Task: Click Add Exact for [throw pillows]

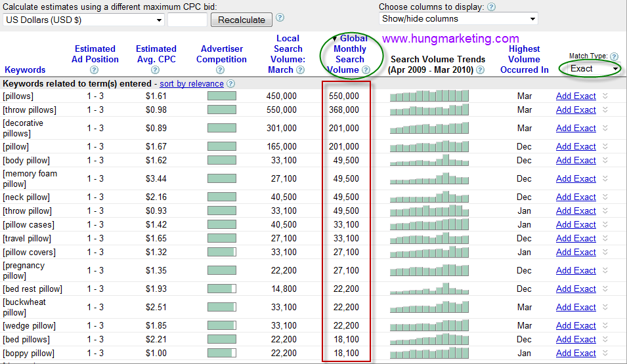Action: coord(576,110)
